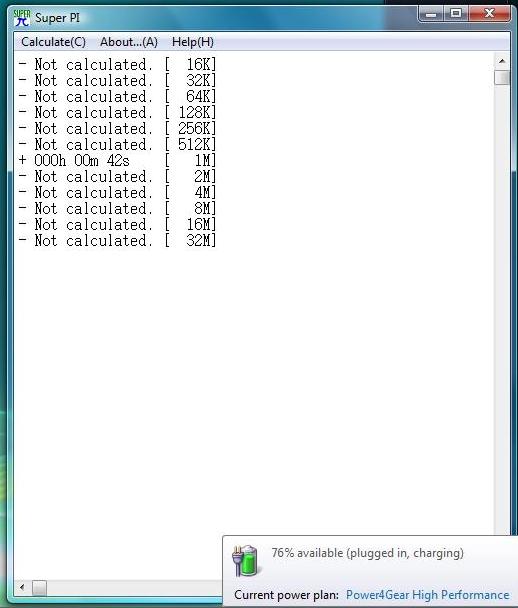Image resolution: width=518 pixels, height=608 pixels.
Task: Minimize the Super PI window
Action: pos(431,14)
